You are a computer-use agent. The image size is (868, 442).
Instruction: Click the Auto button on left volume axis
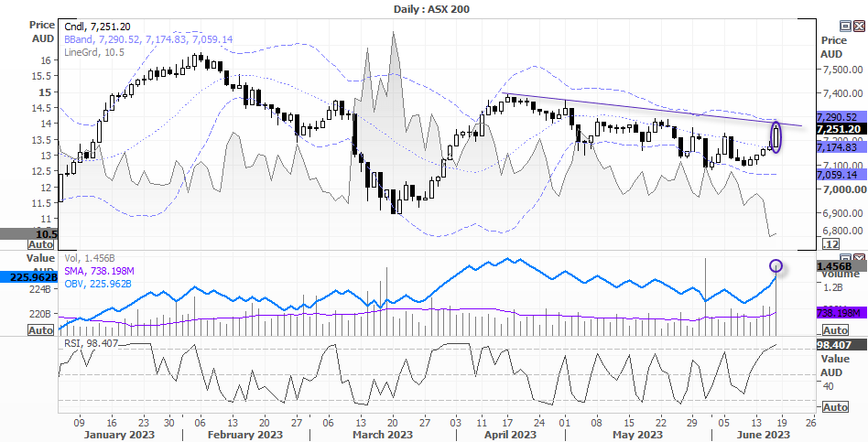(x=41, y=330)
